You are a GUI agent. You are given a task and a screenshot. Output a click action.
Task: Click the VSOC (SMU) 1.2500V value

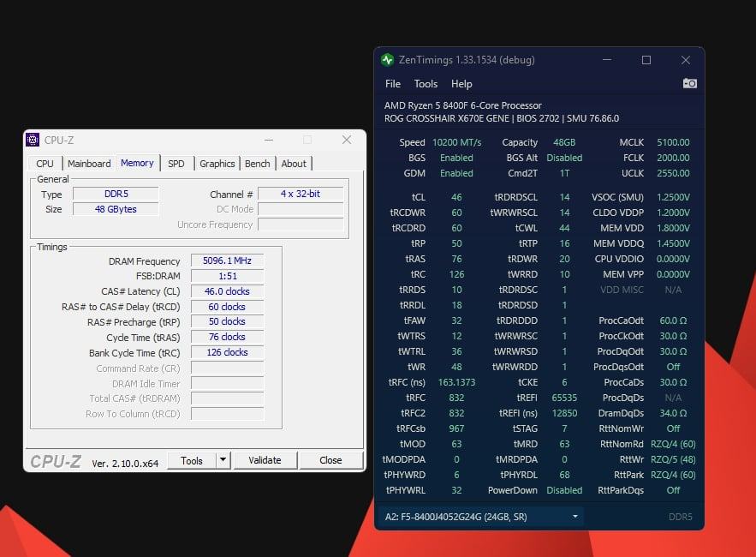point(673,197)
